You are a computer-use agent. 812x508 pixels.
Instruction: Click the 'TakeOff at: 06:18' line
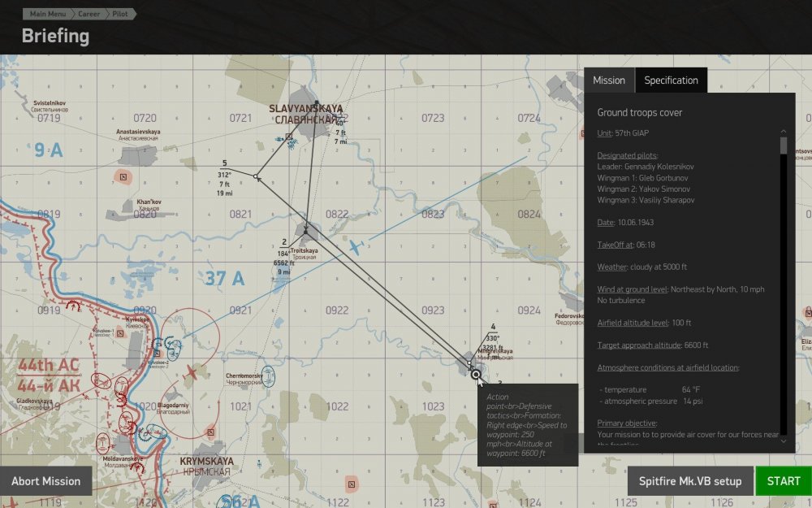coord(626,245)
